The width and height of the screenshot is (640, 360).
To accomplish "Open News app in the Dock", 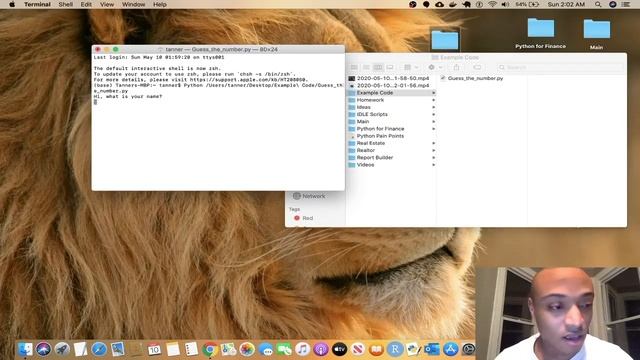I will click(358, 349).
